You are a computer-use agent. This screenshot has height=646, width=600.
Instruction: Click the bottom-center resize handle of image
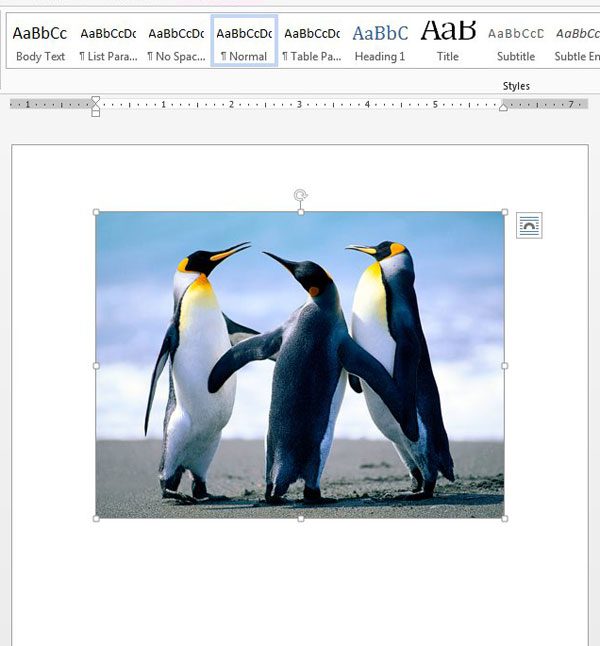300,518
